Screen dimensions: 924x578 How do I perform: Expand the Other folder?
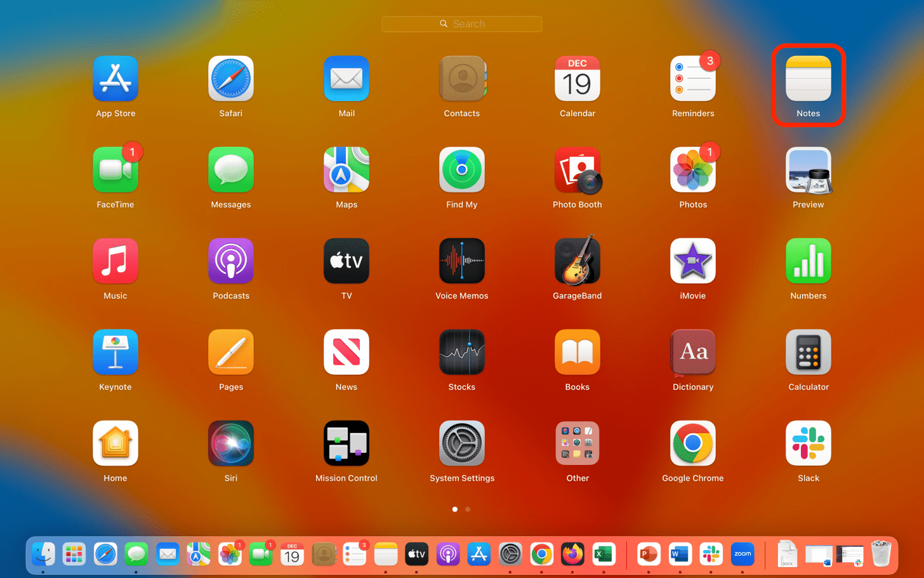coord(577,443)
